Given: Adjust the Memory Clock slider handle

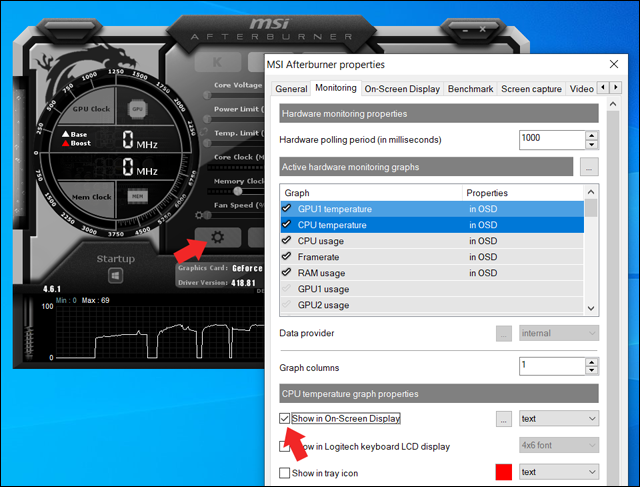Looking at the screenshot, I should pyautogui.click(x=238, y=191).
